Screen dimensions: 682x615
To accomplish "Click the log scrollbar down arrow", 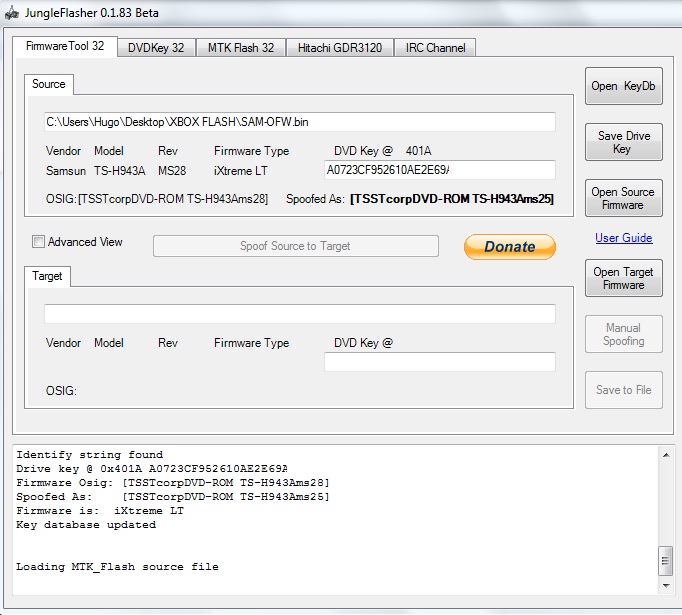I will pos(665,586).
